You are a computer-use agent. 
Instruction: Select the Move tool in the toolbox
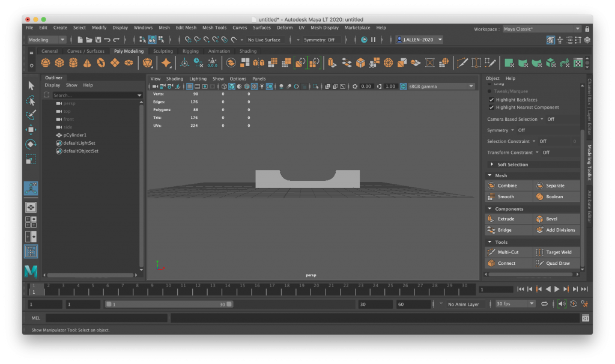coord(31,129)
